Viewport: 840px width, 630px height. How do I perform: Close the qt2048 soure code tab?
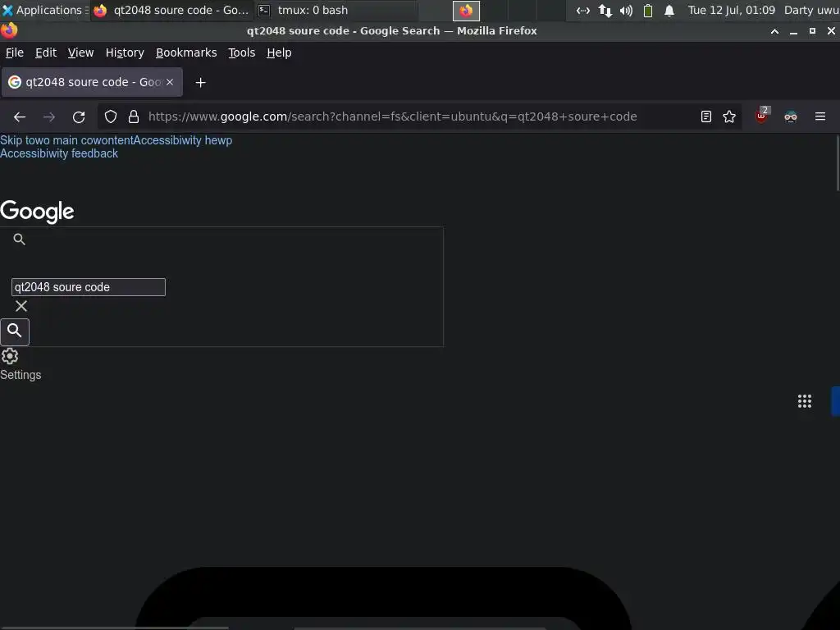point(170,82)
